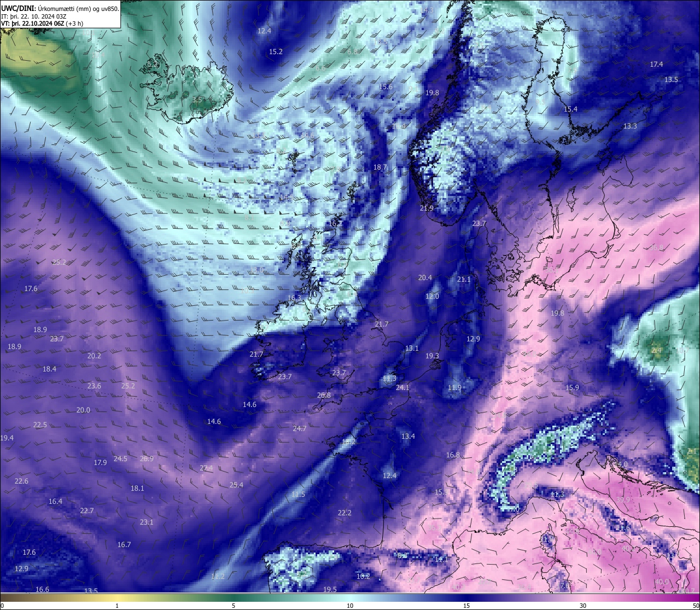Click the 20.4 value in the North Sea
This screenshot has height=610, width=700.
(425, 278)
